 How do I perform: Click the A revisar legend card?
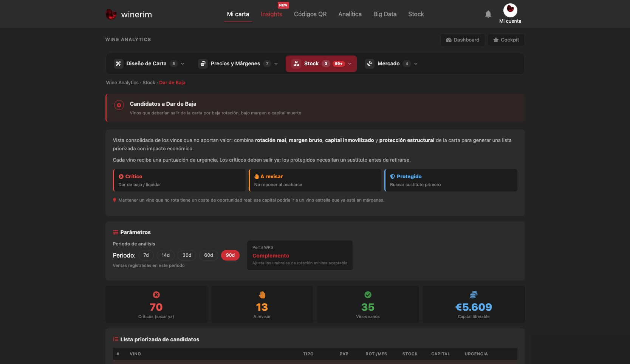point(315,180)
